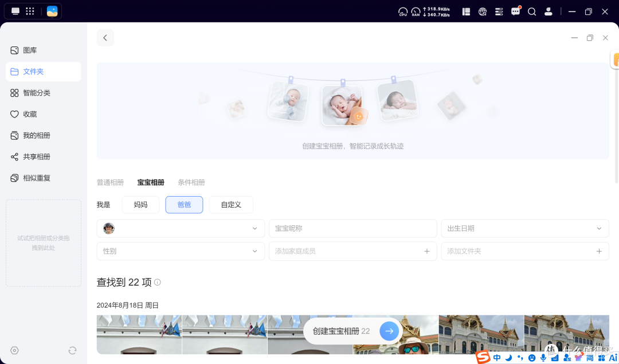Click the microphone icon in IME toolbar
Screen dimensions: 619x364
coord(543,358)
